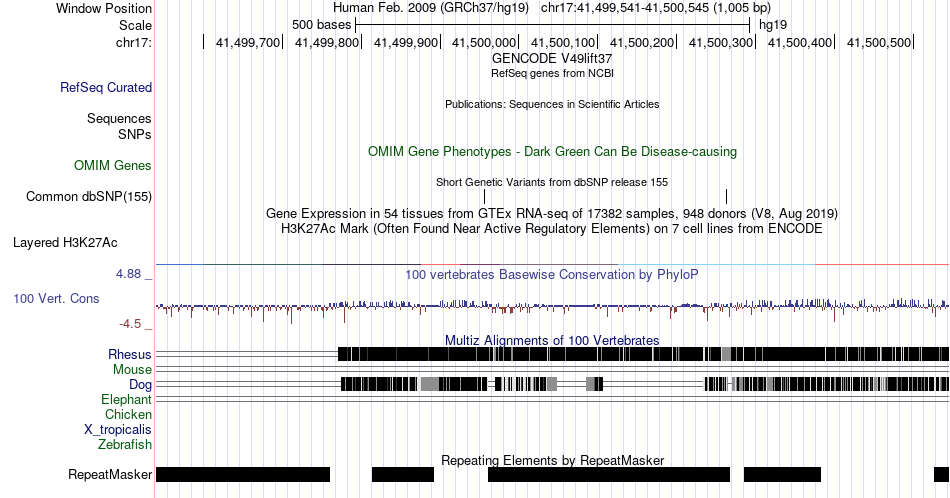Image resolution: width=950 pixels, height=498 pixels.
Task: Click the Layered H3K27Ac track label
Action: (x=65, y=242)
